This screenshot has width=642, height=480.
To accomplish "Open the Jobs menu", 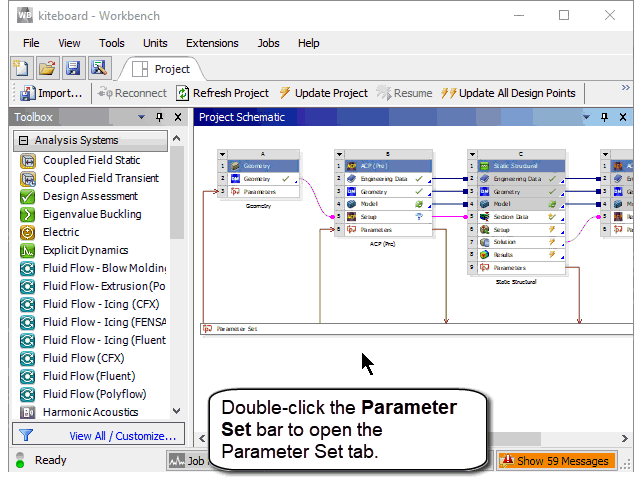I will 269,43.
